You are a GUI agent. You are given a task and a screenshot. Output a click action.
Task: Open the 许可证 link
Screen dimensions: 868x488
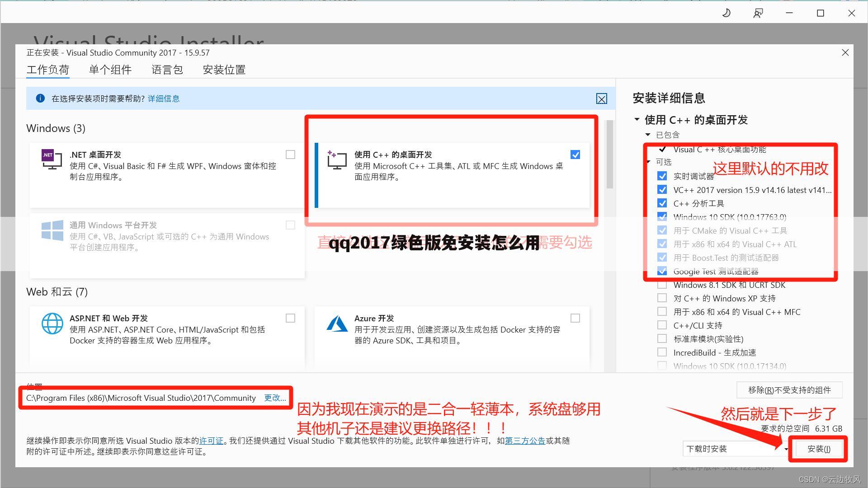[211, 441]
